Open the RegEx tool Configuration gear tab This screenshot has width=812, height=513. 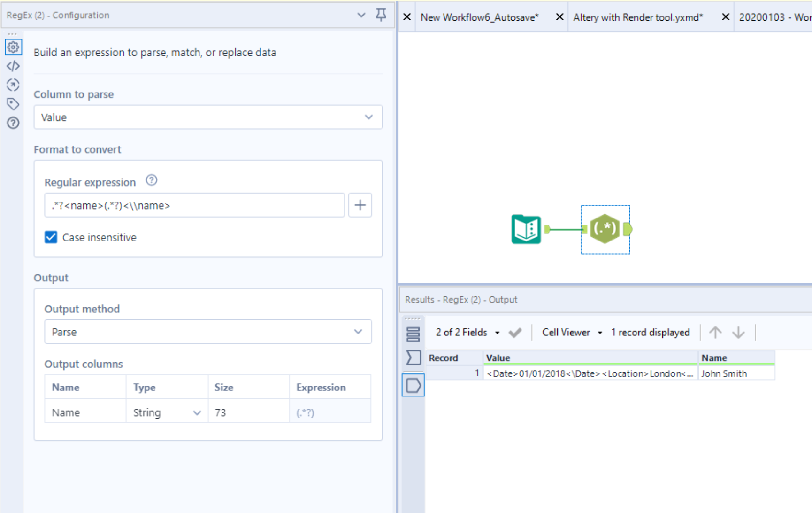point(13,47)
